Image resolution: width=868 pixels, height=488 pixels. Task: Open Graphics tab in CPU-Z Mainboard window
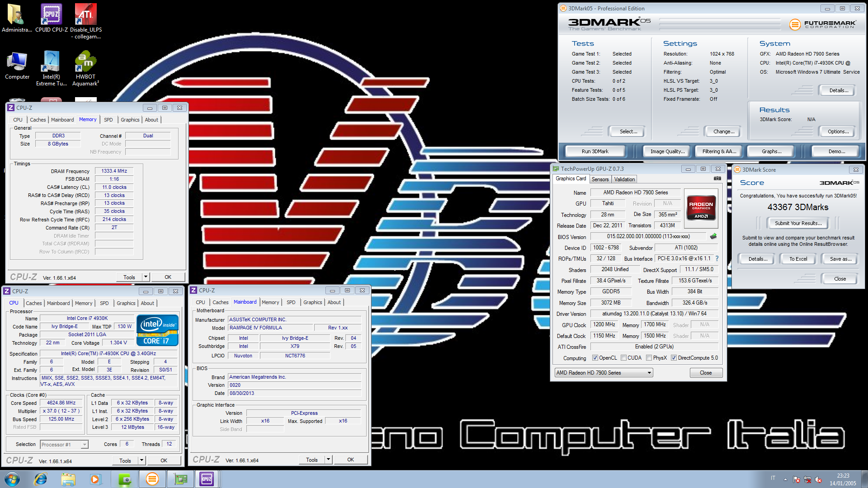coord(312,302)
